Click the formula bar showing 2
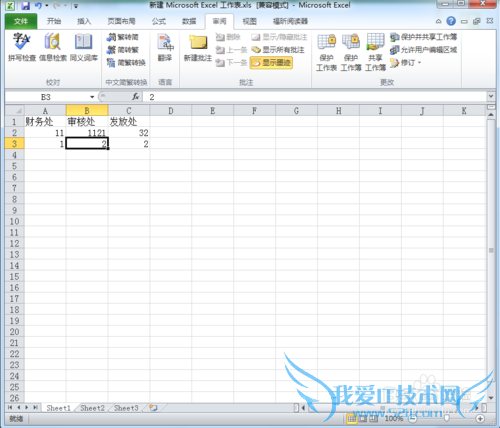This screenshot has width=500, height=428. point(315,97)
